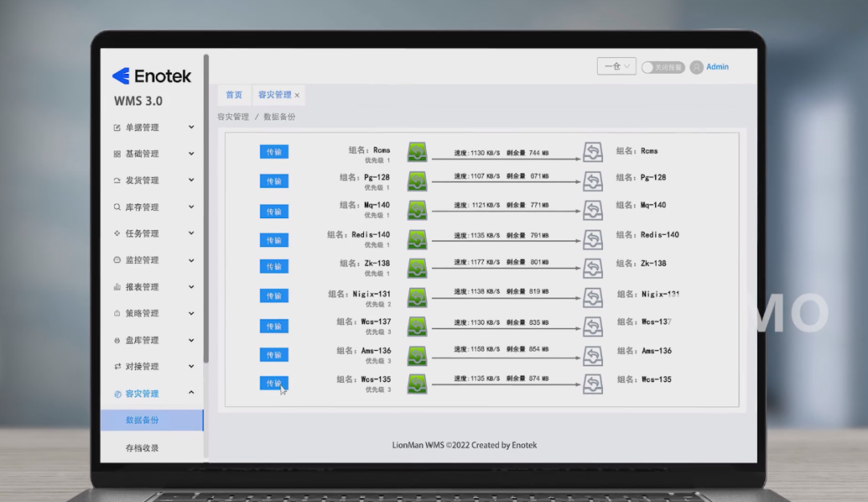Click the Rcms transfer progress line
Screen dimensions: 868x502
click(x=506, y=159)
